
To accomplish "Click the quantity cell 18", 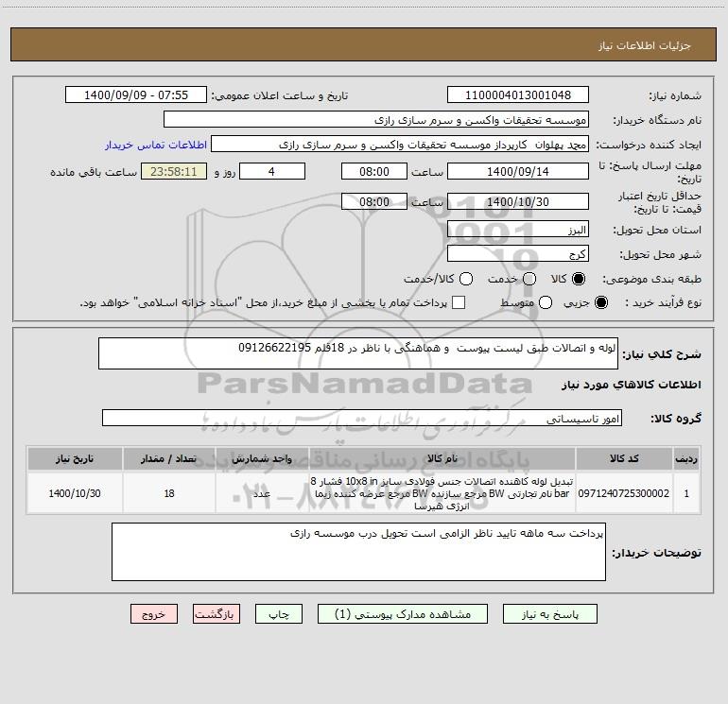I will click(x=169, y=493).
